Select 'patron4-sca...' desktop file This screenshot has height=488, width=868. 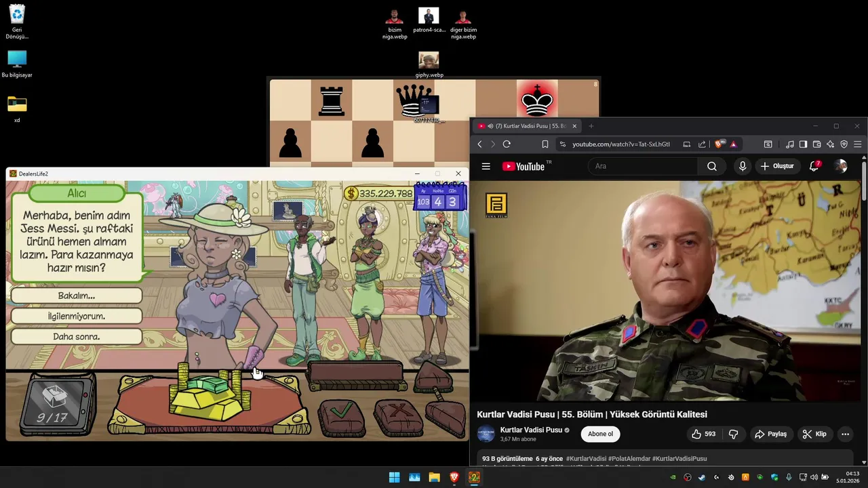click(429, 21)
